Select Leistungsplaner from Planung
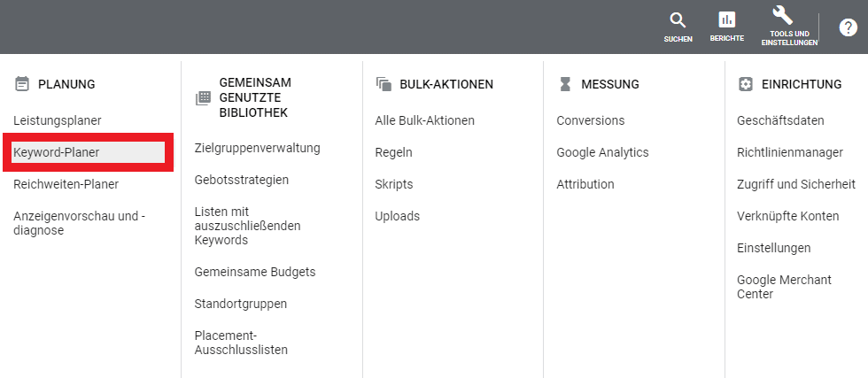868x378 pixels. click(x=58, y=120)
